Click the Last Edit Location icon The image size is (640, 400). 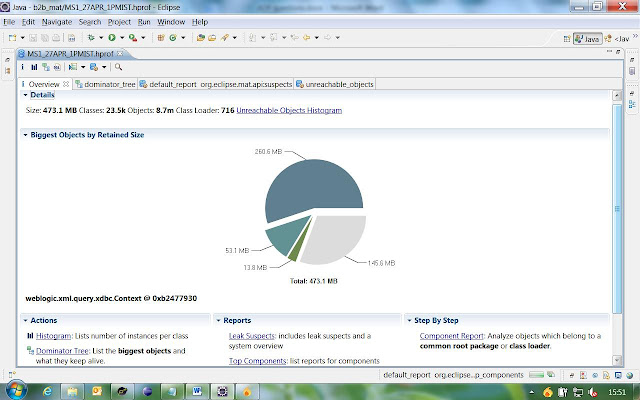tap(294, 38)
